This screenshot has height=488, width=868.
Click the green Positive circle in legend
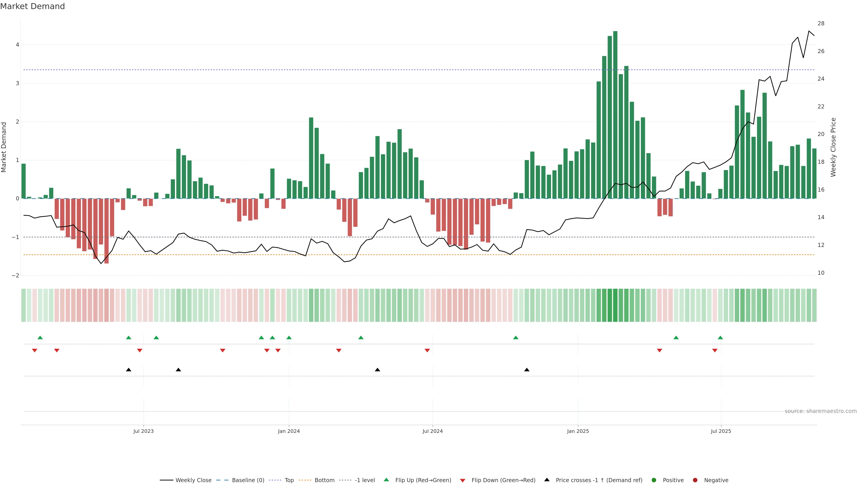point(654,480)
